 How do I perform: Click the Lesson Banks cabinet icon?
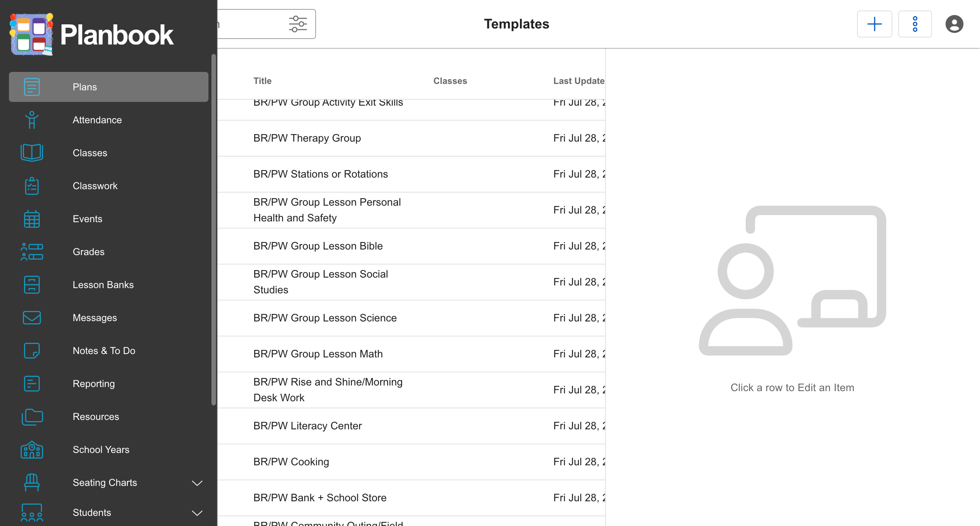click(x=31, y=285)
